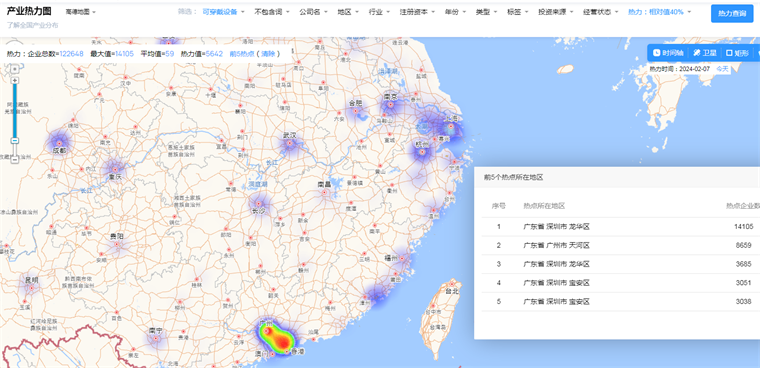Viewport: 760px width, 368px height.
Task: Click the 热力查询 button
Action: click(731, 14)
